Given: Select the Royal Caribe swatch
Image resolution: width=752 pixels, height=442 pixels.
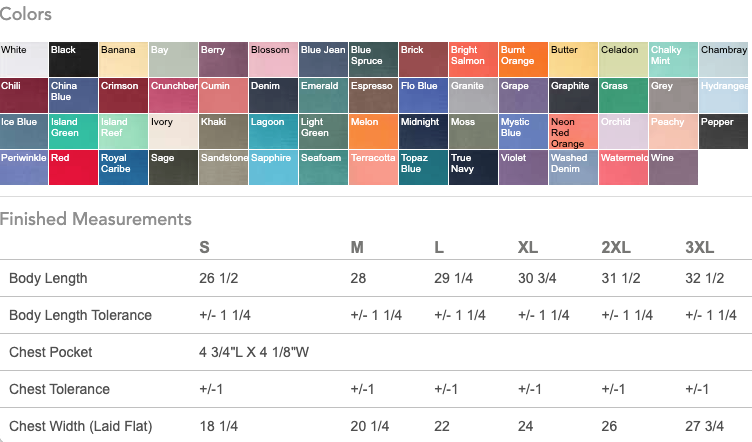Looking at the screenshot, I should [123, 167].
